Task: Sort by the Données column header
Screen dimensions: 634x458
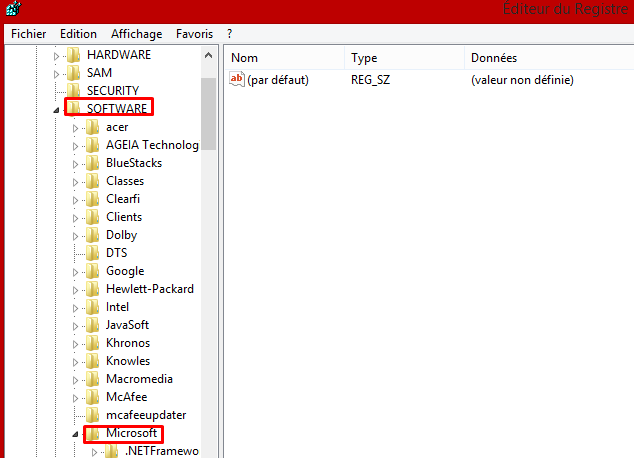Action: (549, 58)
